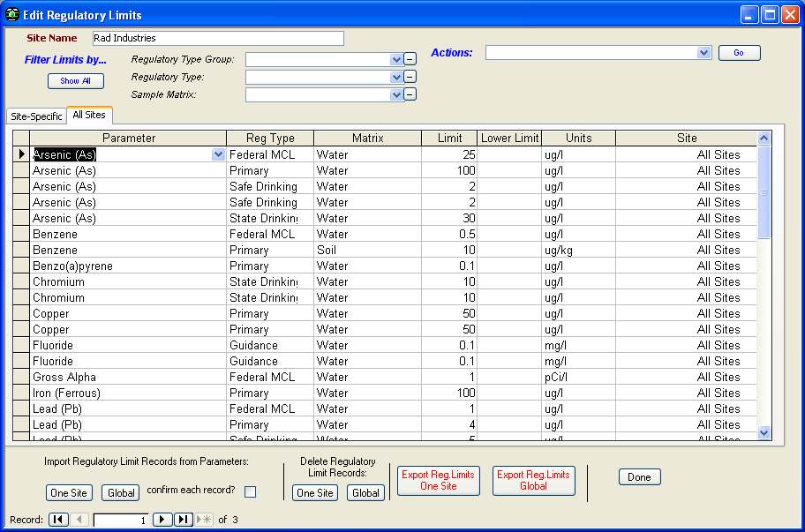Click Export Reg.Limits Global button

533,481
